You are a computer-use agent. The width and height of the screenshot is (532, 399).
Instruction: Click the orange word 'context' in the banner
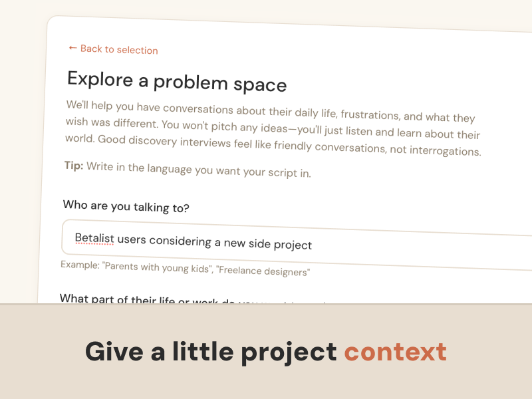395,352
